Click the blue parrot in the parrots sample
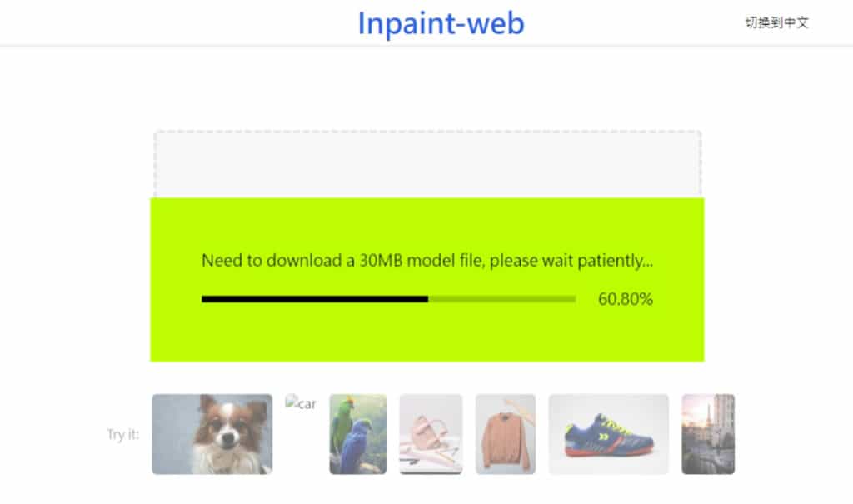Screen dimensions: 853x504 click(362, 442)
